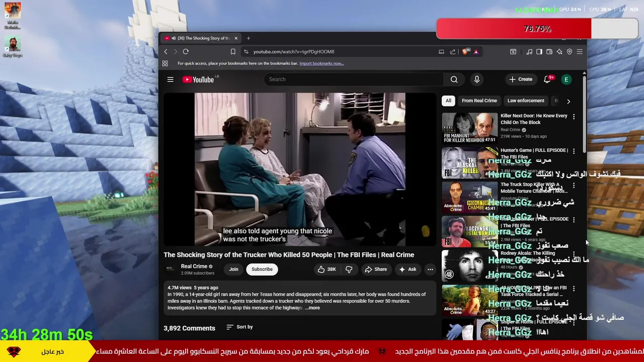
Task: Click the 4.7M views 5 years ago text
Action: tap(193, 288)
